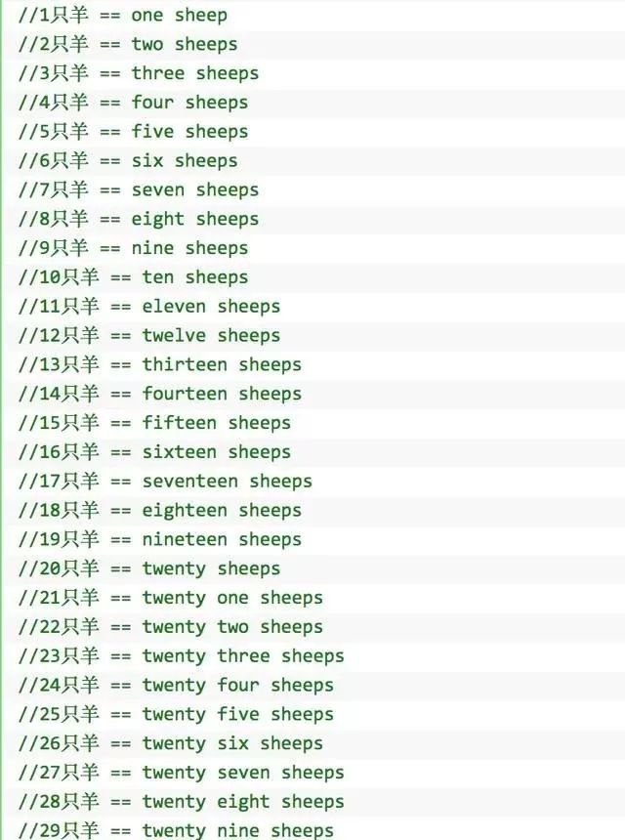Click the 'nineteen sheeps' comment line
625x840 pixels.
click(x=222, y=540)
